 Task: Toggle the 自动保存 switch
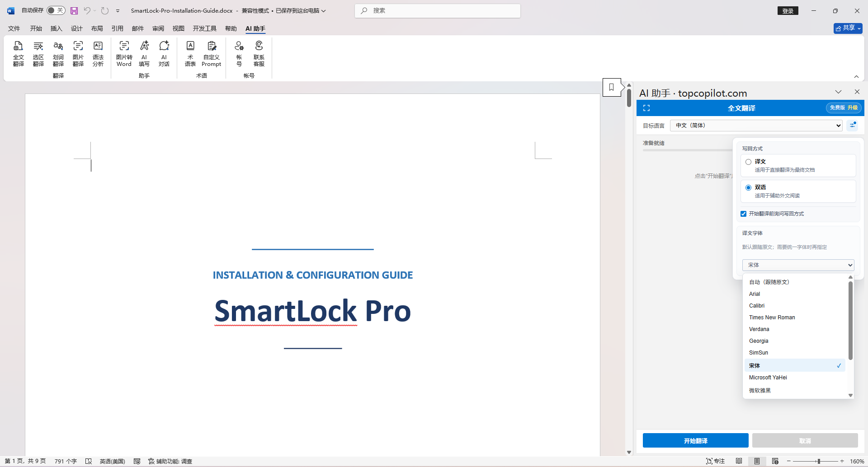56,10
